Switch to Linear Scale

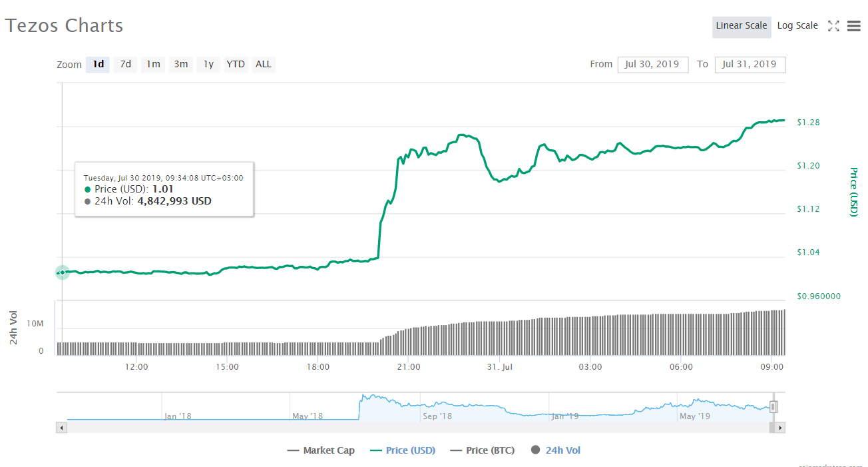click(741, 26)
